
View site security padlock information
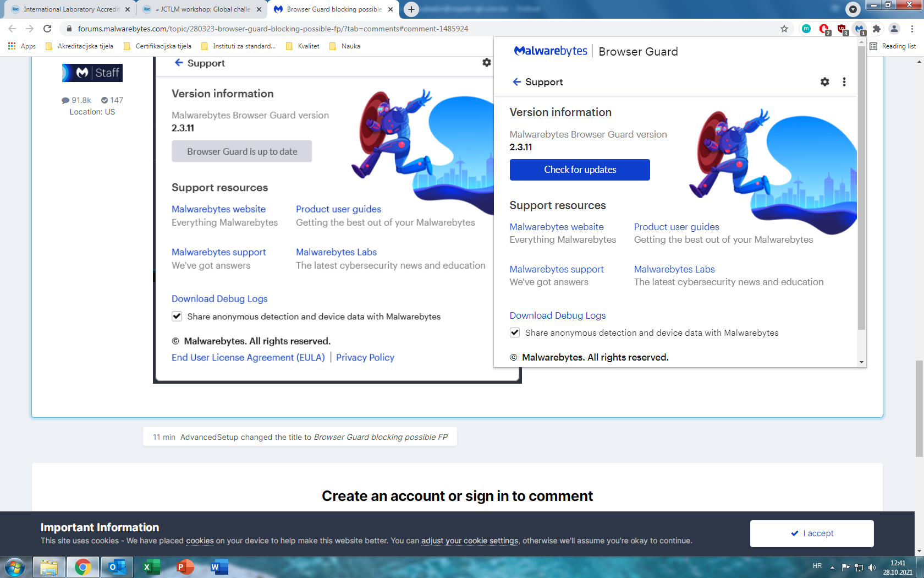coord(69,29)
